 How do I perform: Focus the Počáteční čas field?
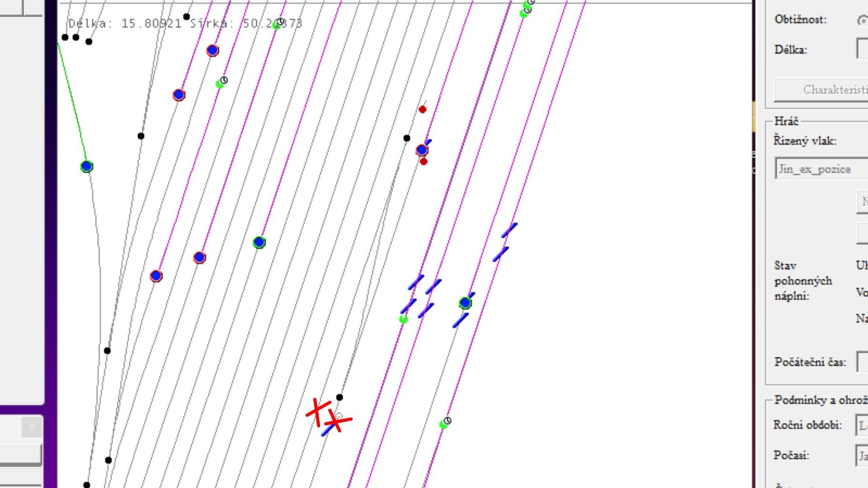[862, 362]
